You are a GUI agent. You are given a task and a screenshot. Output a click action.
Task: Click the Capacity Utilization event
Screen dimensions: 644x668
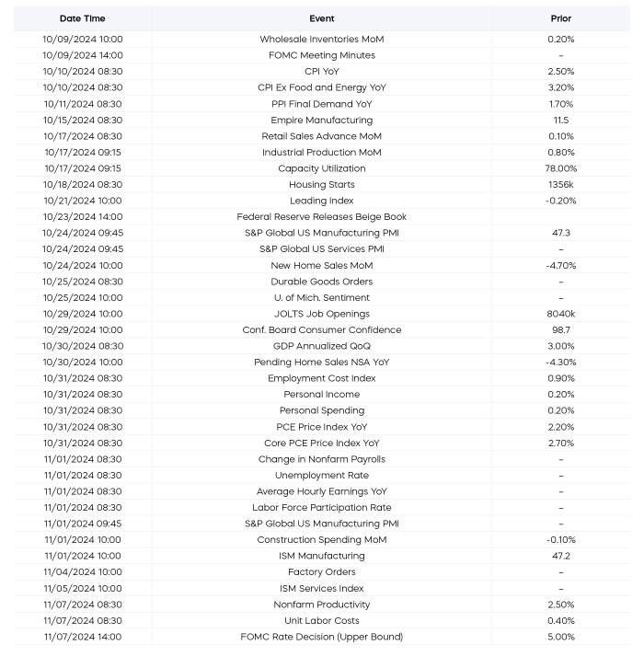point(322,168)
